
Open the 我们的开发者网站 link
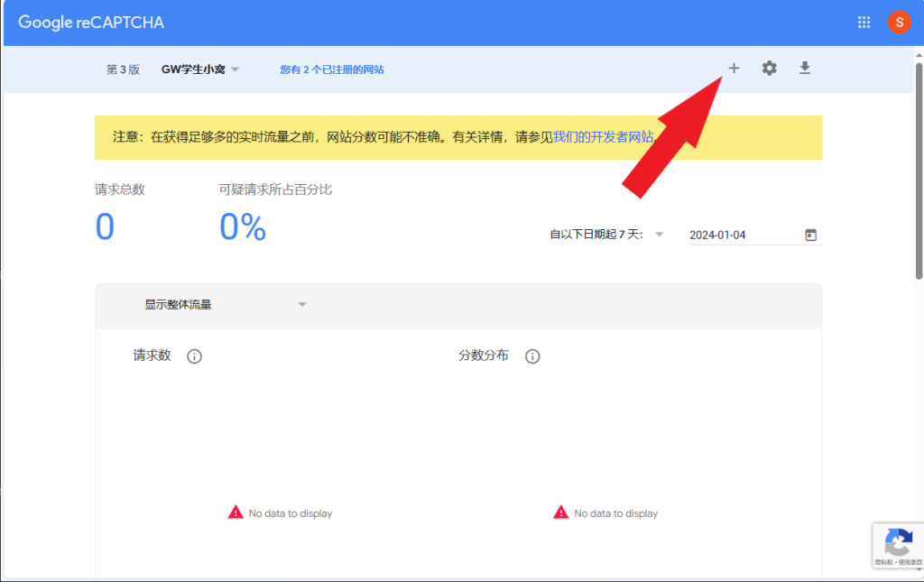pyautogui.click(x=604, y=137)
